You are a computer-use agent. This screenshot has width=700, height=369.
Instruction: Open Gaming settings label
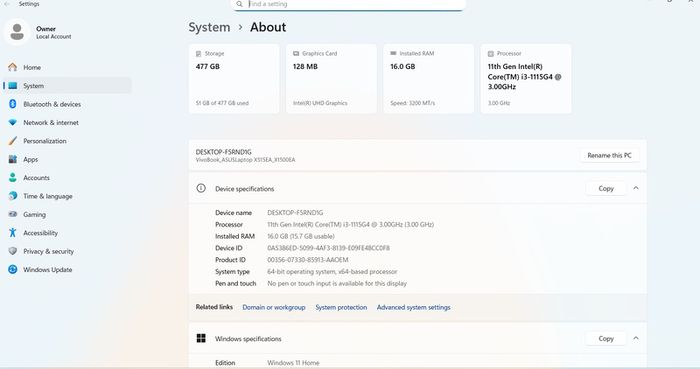(34, 214)
